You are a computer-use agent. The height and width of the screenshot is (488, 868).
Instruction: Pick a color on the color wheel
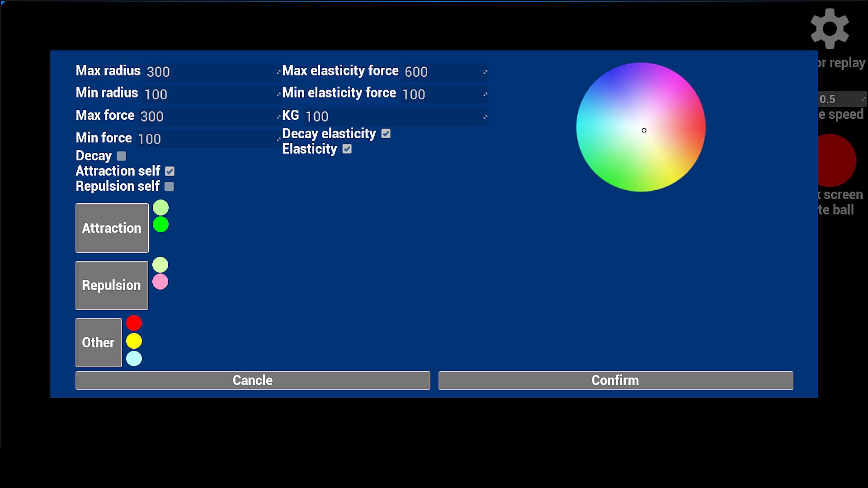(x=641, y=127)
